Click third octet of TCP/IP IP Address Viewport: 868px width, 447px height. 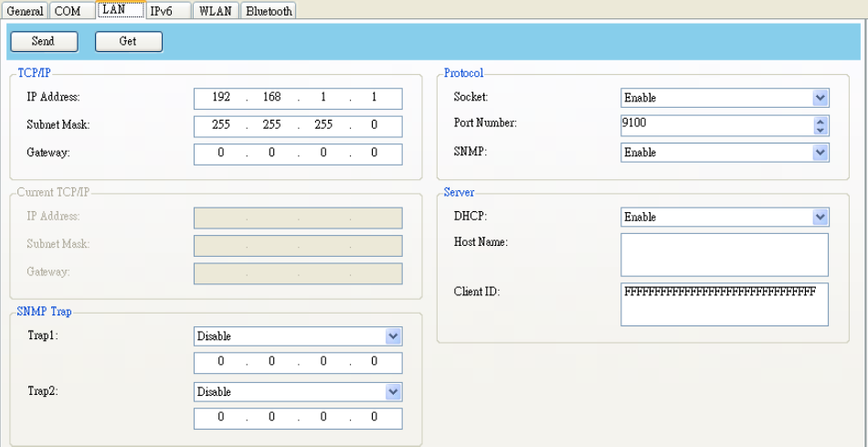[323, 98]
